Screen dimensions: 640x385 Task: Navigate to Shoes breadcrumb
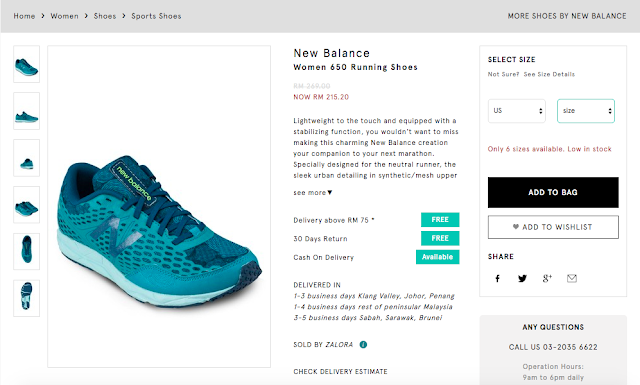(105, 16)
